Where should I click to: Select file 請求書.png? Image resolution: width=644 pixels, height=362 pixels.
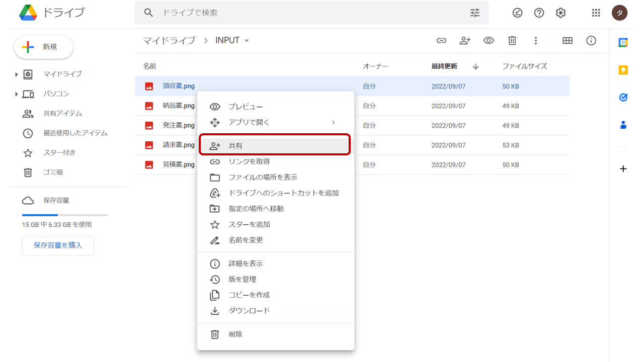click(x=352, y=145)
